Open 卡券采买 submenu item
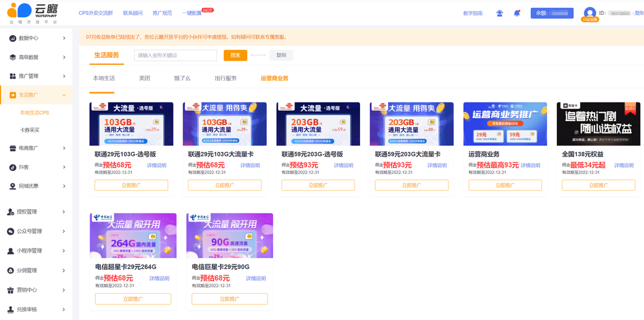644x320 pixels. pyautogui.click(x=30, y=130)
